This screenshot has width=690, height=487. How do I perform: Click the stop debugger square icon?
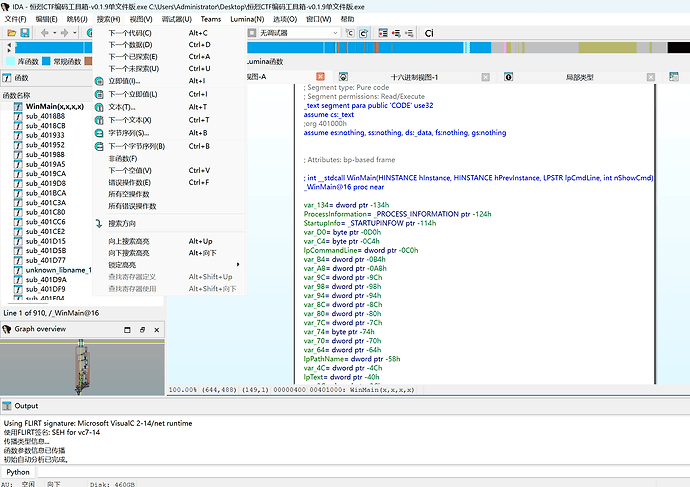(252, 33)
